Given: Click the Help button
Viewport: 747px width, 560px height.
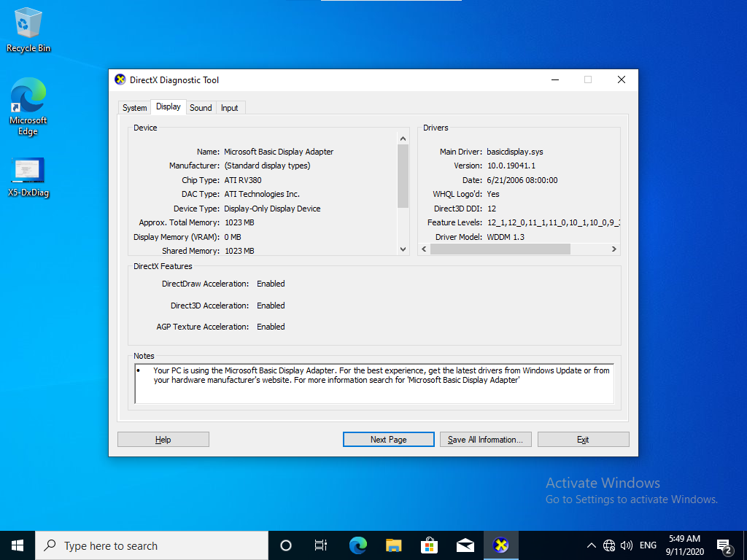Looking at the screenshot, I should 163,440.
